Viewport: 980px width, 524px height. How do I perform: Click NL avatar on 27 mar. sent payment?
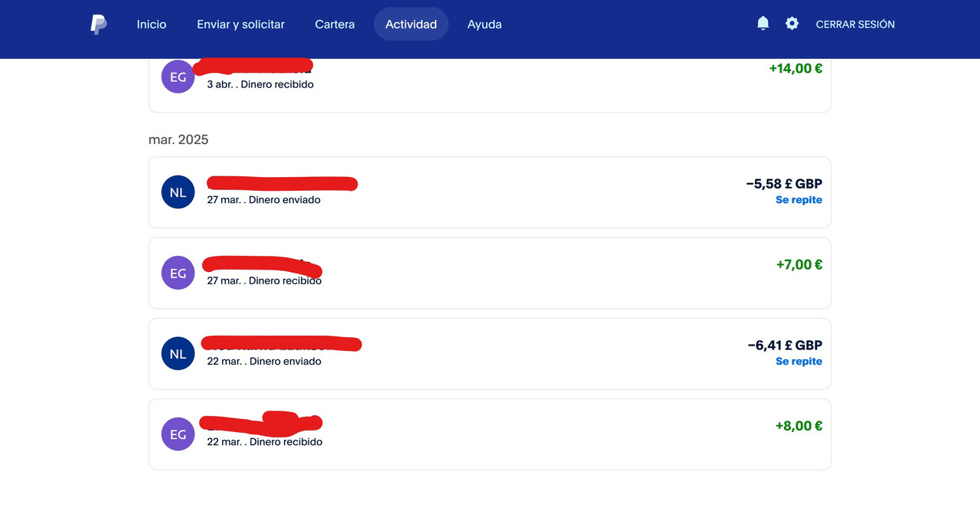click(178, 192)
